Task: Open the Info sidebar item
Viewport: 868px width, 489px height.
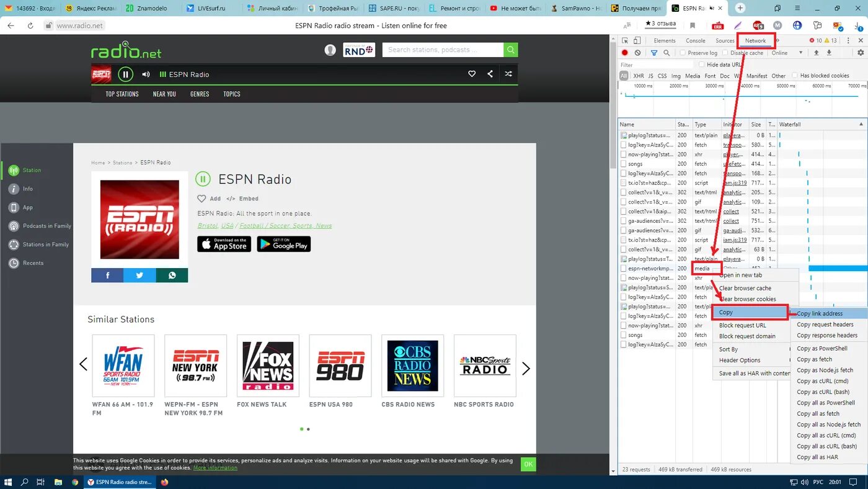Action: 20,189
